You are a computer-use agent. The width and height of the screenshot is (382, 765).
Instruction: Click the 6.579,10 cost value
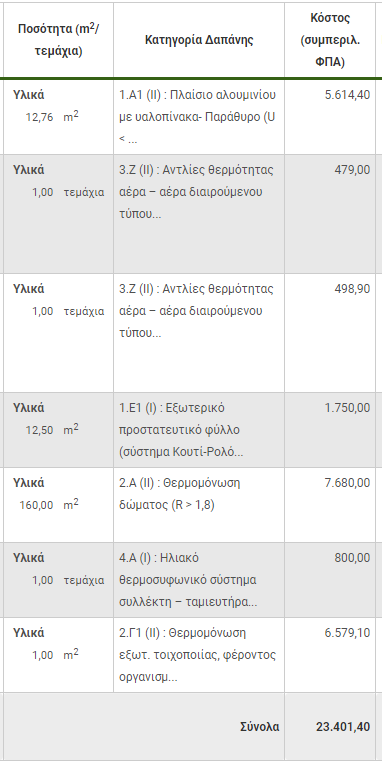(x=347, y=633)
